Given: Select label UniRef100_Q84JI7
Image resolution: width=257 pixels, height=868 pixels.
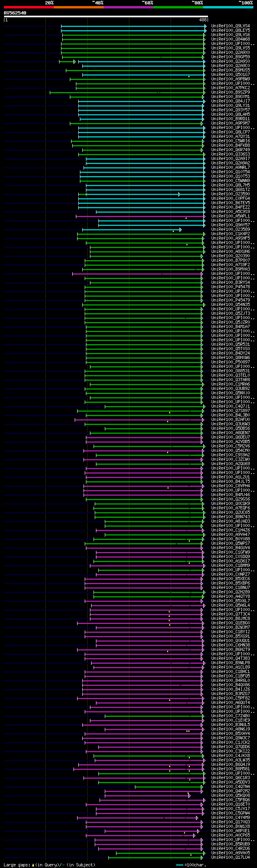Looking at the screenshot, I should [230, 101].
